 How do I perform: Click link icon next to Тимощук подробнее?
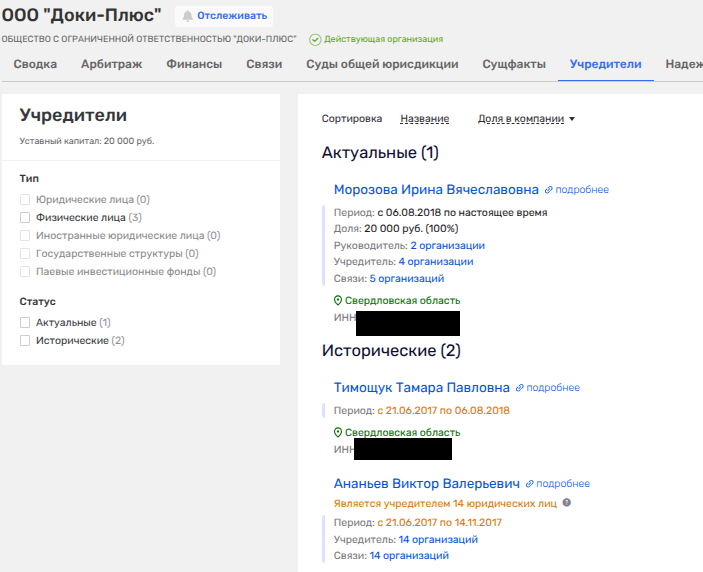pyautogui.click(x=519, y=388)
